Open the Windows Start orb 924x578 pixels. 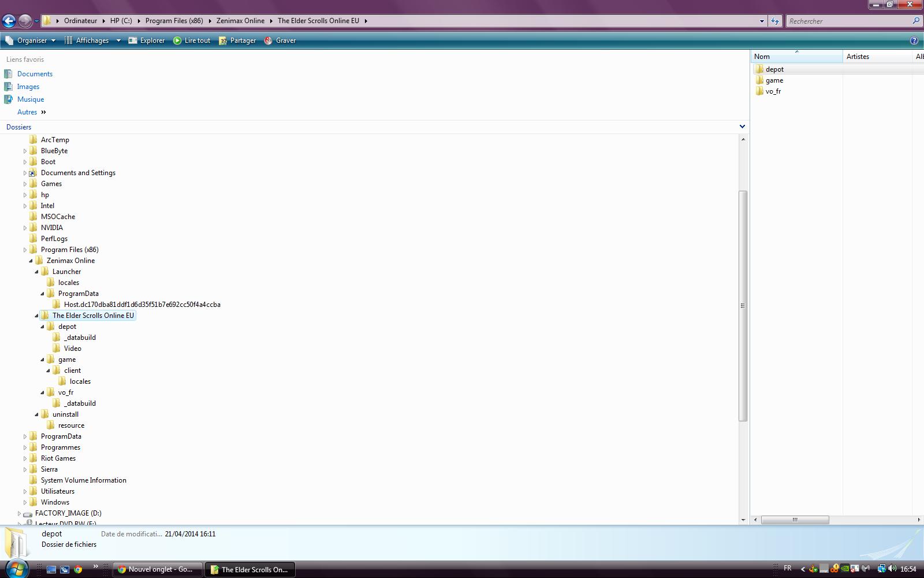(16, 569)
